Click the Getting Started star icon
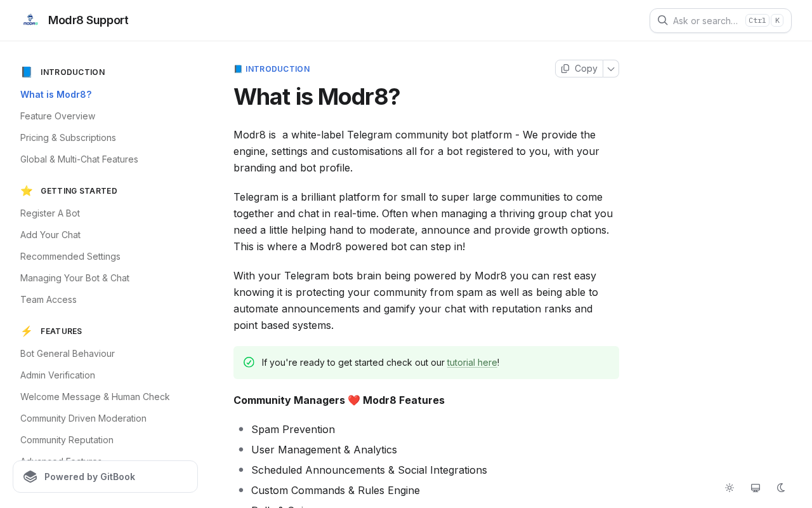 (x=27, y=191)
